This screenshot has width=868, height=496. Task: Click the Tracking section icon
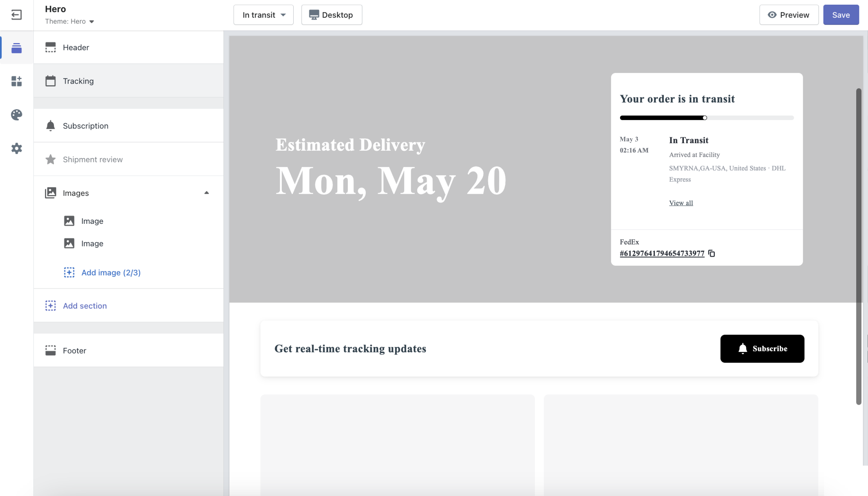click(x=50, y=81)
